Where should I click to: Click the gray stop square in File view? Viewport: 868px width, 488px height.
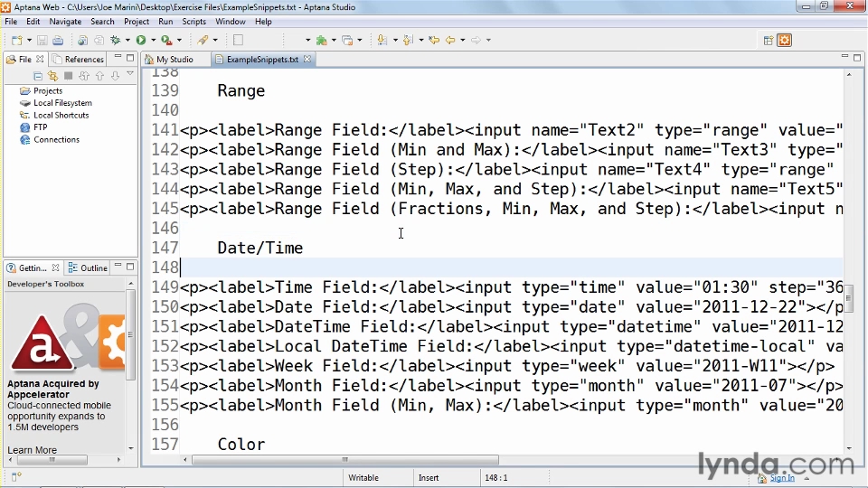click(x=69, y=76)
